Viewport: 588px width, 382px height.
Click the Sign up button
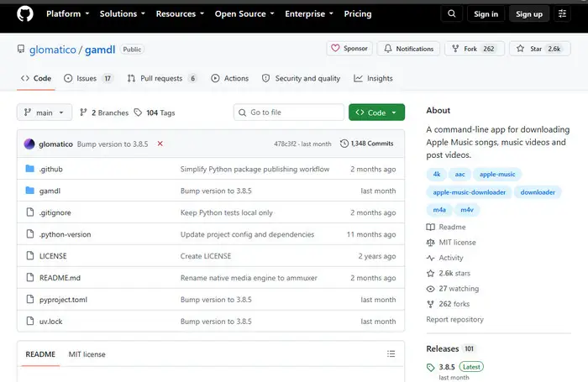coord(529,14)
